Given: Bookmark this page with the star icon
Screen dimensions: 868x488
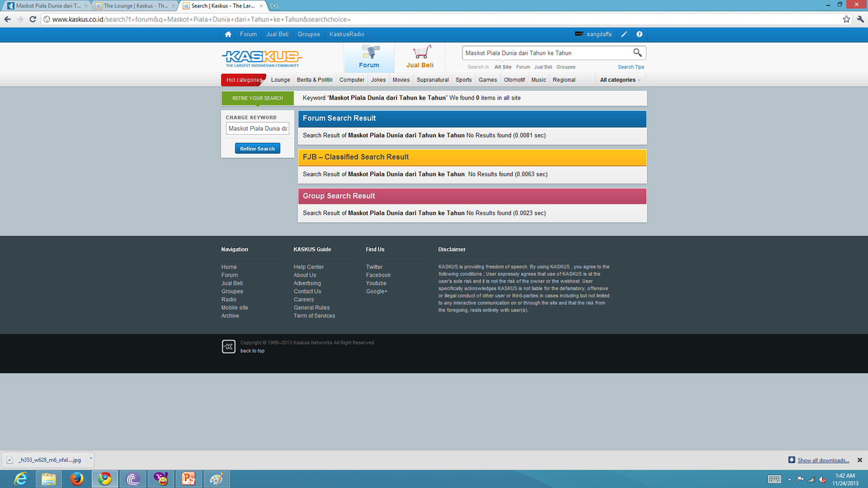Looking at the screenshot, I should tap(846, 19).
